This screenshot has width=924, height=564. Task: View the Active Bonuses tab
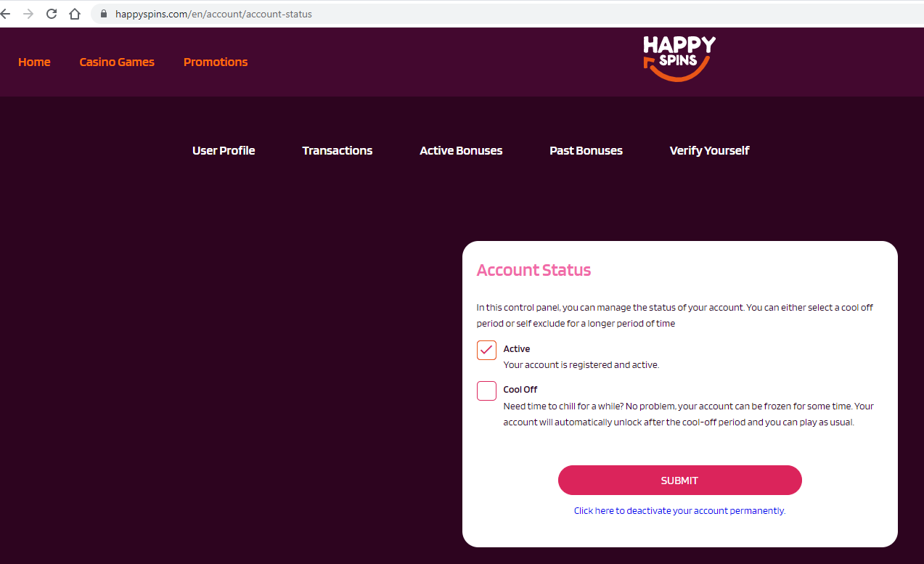[461, 151]
